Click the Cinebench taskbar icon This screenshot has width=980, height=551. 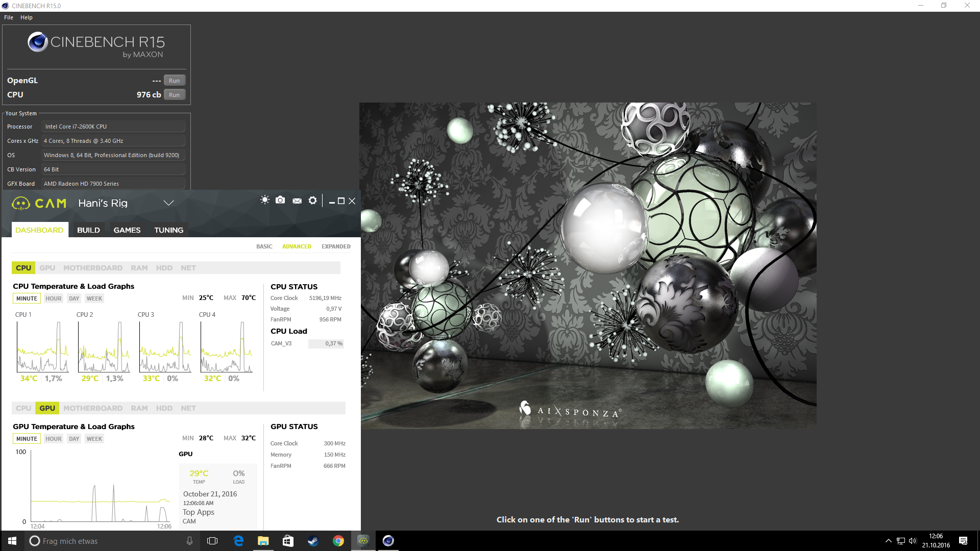[388, 541]
